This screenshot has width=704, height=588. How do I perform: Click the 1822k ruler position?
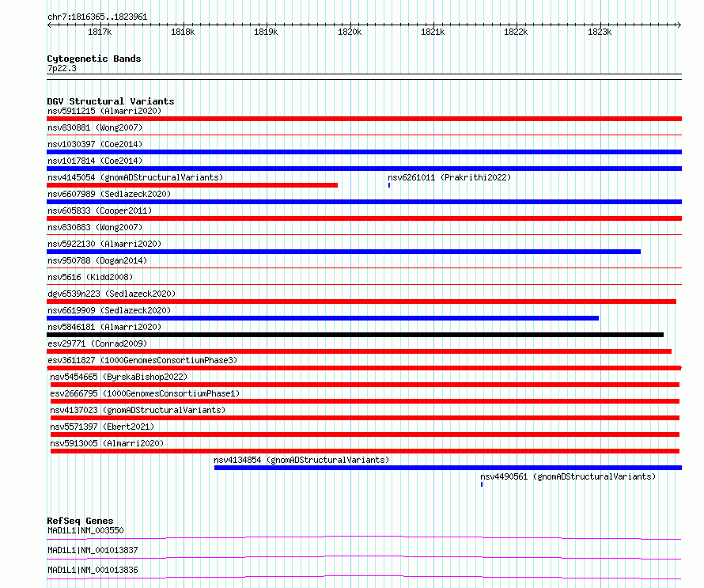[516, 32]
